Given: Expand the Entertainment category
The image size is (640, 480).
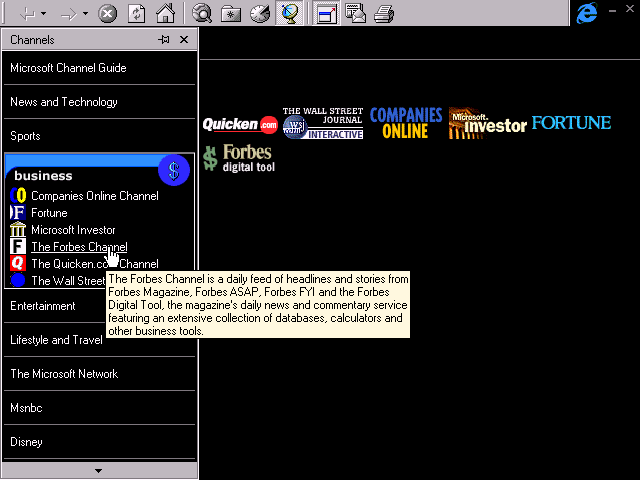Looking at the screenshot, I should click(x=55, y=306).
